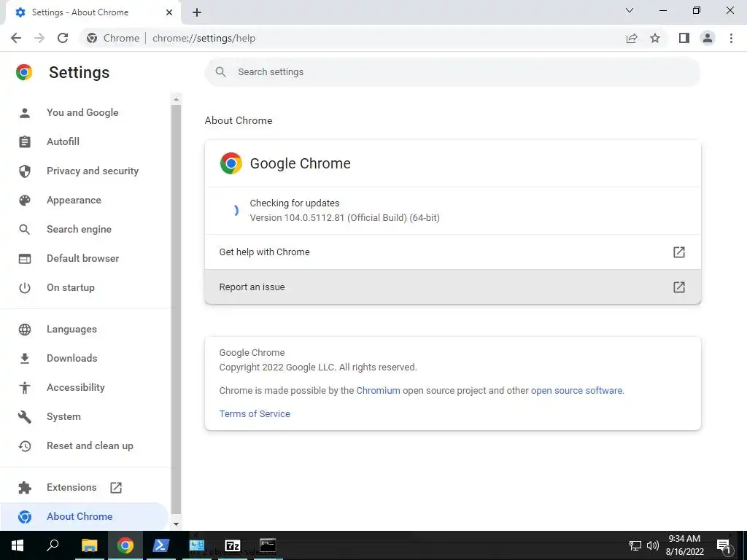Screen dimensions: 747x560
Task: Open the Chromium project link
Action: [378, 391]
